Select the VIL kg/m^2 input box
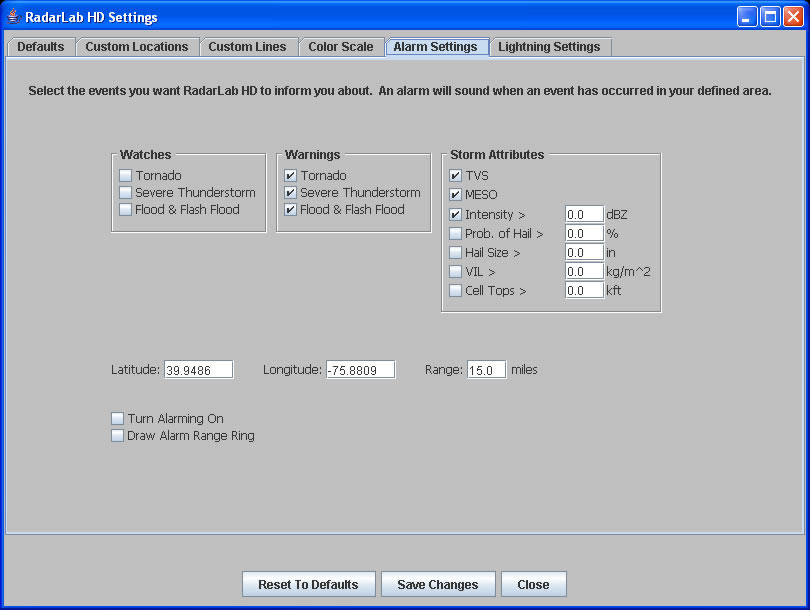The image size is (810, 610). click(x=584, y=272)
